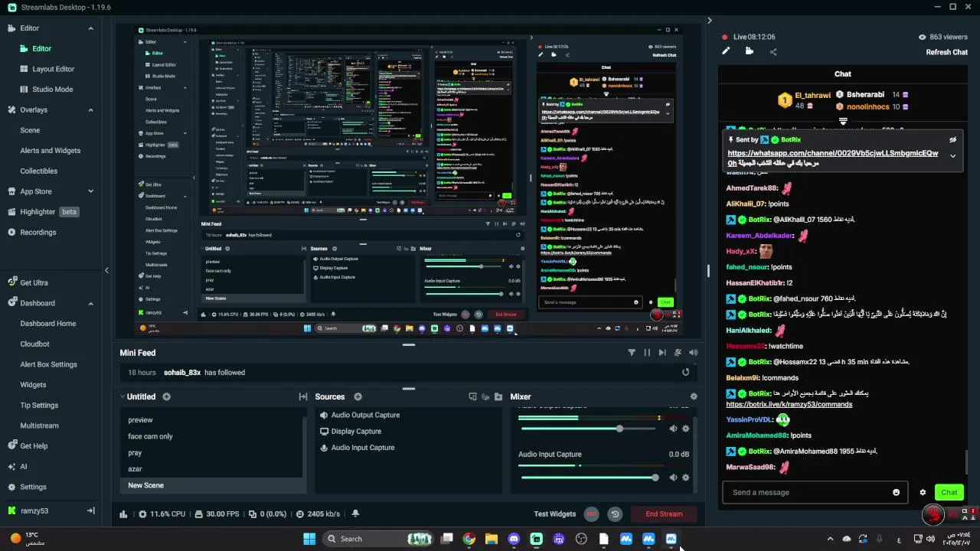Screen dimensions: 980x551
Task: Open the scene transitions icon
Action: pos(303,397)
